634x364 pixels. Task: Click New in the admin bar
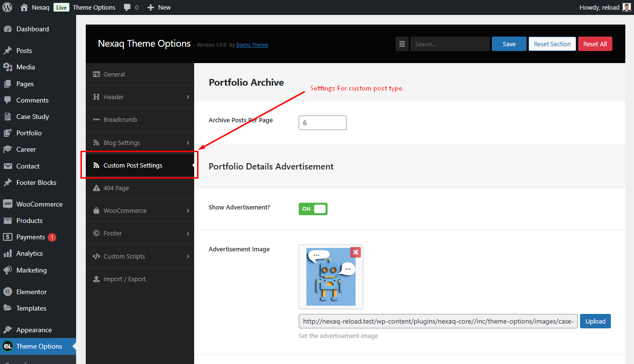tap(158, 8)
